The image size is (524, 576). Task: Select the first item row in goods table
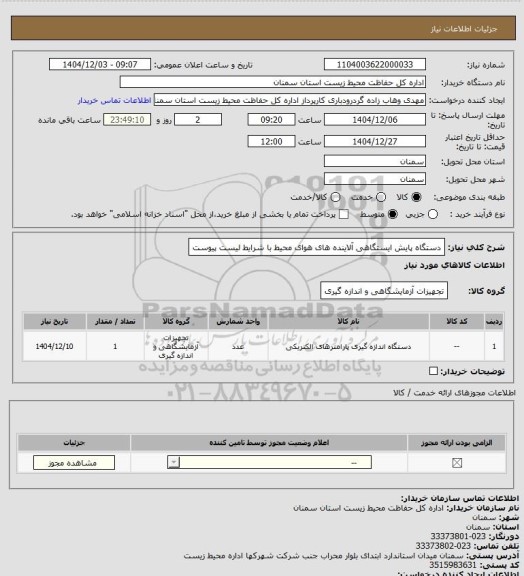(x=263, y=346)
